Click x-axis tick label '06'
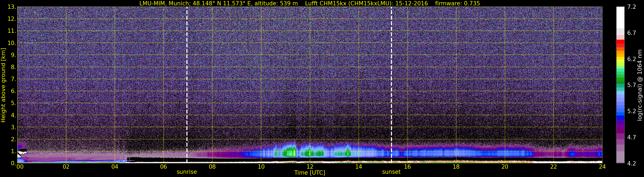644x177 pixels. click(x=164, y=167)
